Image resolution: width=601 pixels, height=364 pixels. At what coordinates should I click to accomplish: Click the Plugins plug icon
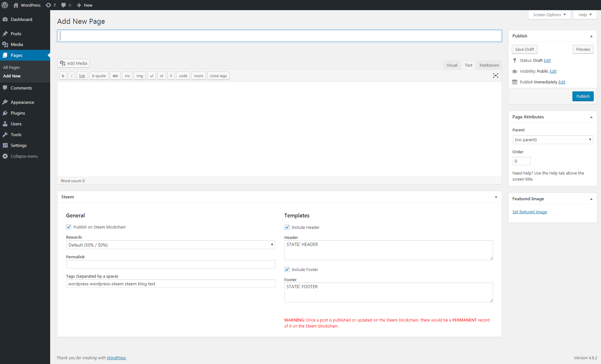click(x=5, y=113)
